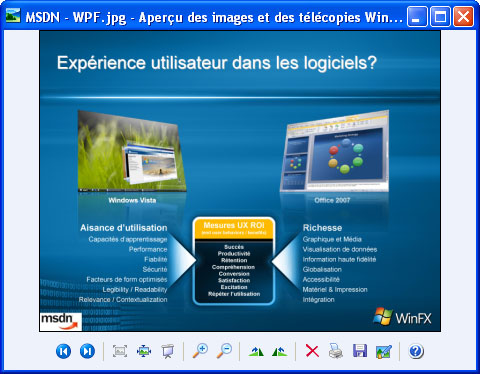This screenshot has height=374, width=480.
Task: Click the 'Intégration' text
Action: coord(318,300)
